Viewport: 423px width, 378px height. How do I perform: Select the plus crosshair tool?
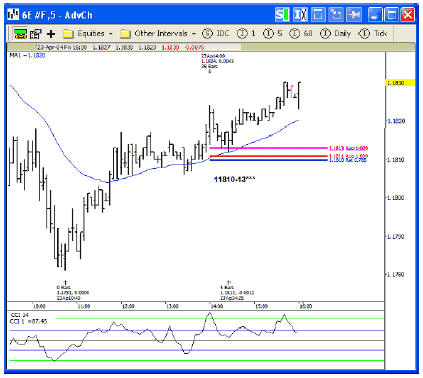coord(51,34)
